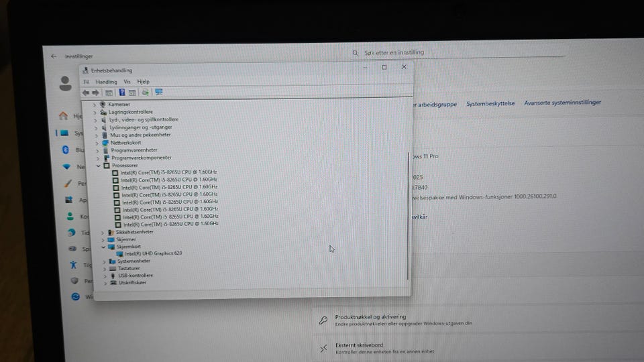Click the Personalization brush icon in Settings sidebar
The width and height of the screenshot is (644, 362).
tap(68, 184)
